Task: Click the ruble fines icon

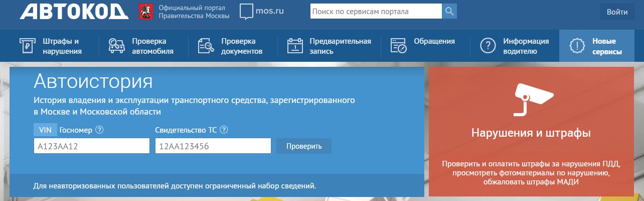Action: tap(28, 46)
